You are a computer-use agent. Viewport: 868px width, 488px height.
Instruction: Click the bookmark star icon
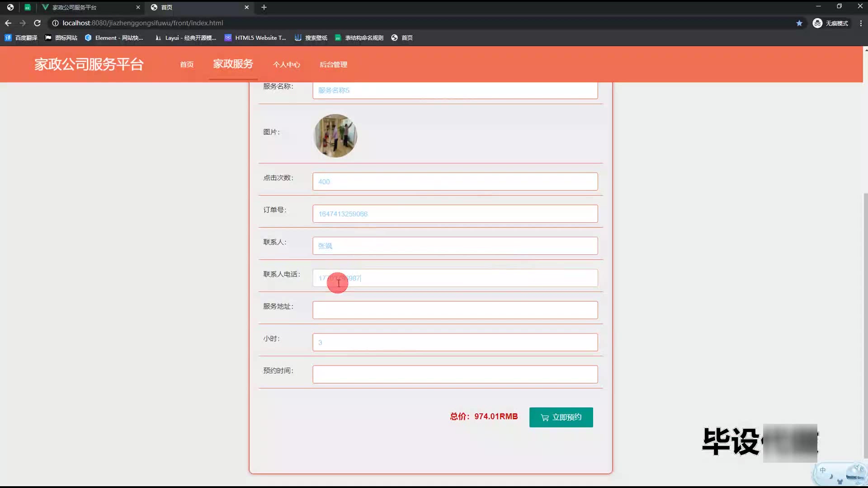(x=799, y=23)
